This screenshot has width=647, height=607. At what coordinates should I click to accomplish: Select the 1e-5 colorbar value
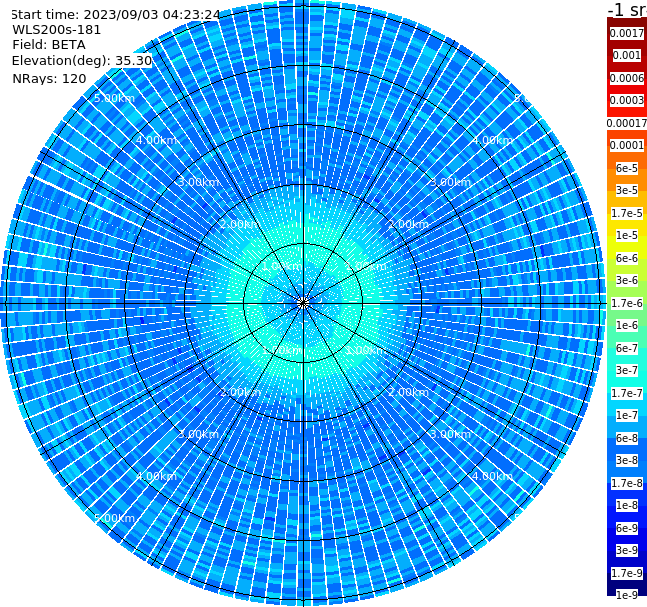[627, 235]
